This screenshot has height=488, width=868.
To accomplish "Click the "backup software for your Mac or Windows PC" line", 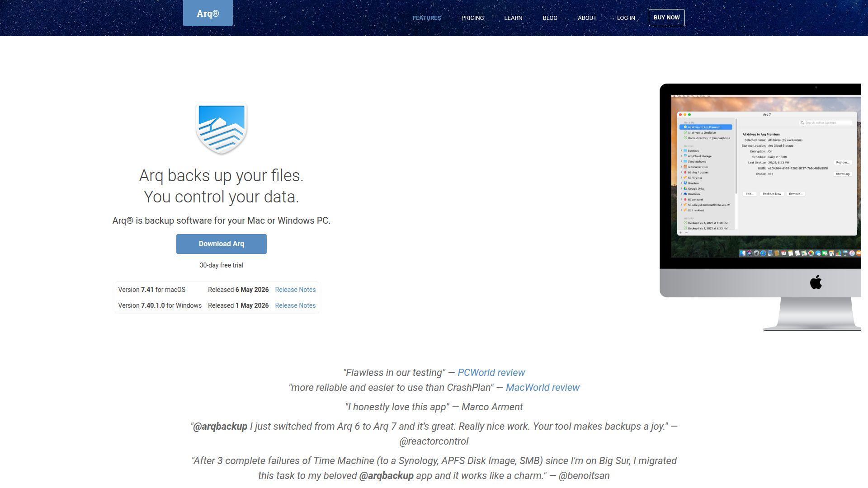I will [222, 221].
